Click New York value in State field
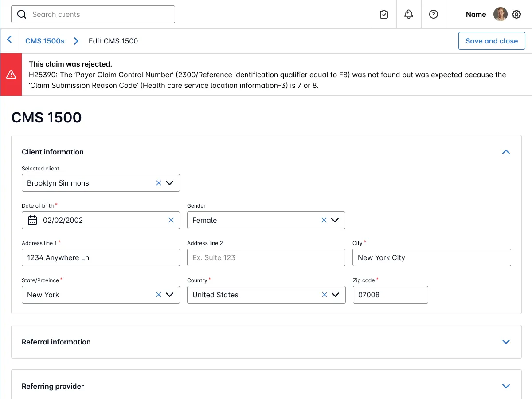532x399 pixels. [x=43, y=295]
